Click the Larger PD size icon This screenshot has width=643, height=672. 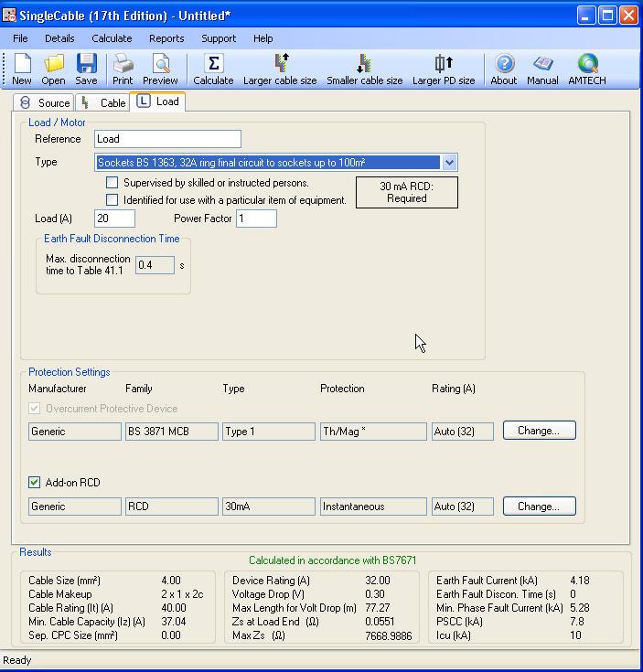[x=444, y=69]
